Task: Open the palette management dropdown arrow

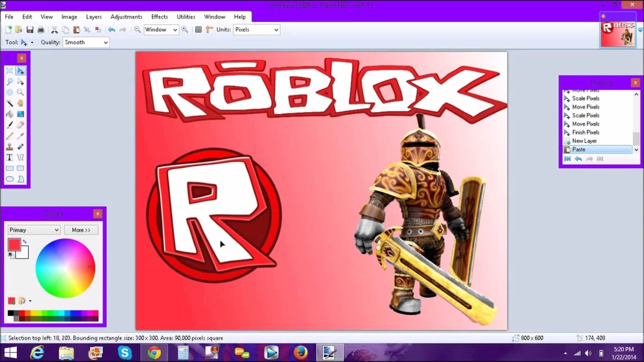Action: click(x=30, y=301)
